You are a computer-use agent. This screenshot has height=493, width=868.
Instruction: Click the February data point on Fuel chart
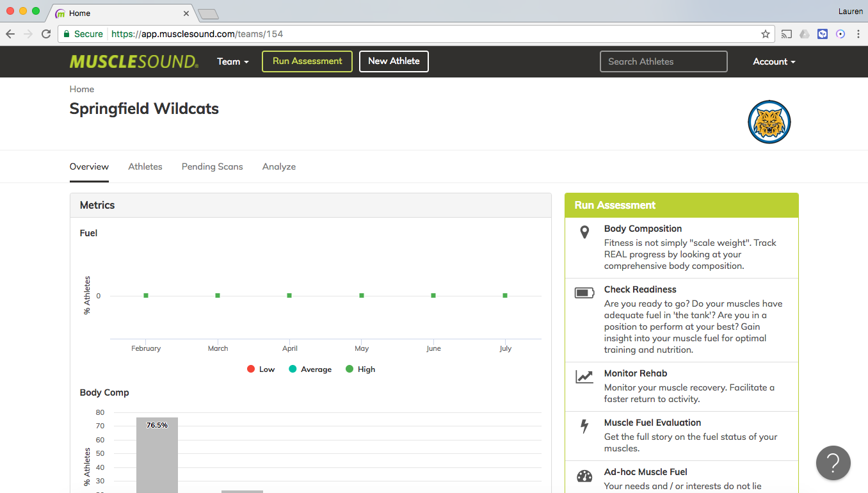point(146,295)
